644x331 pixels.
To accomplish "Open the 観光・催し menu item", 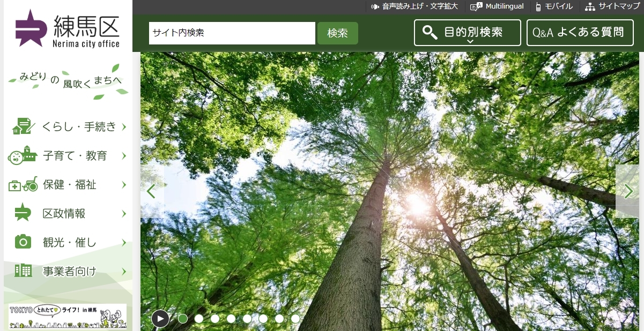I will [x=68, y=243].
